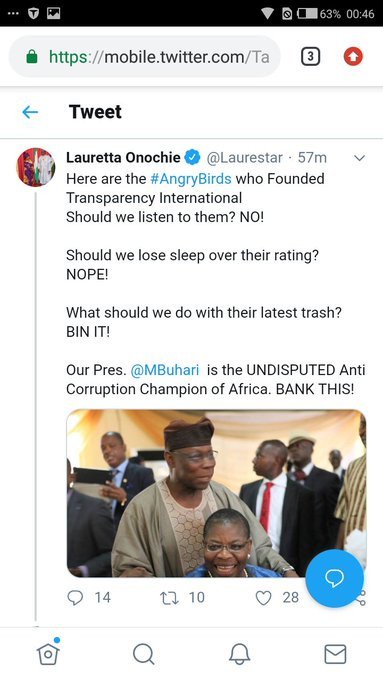Open Notifications bell in bottom bar

coord(239,654)
